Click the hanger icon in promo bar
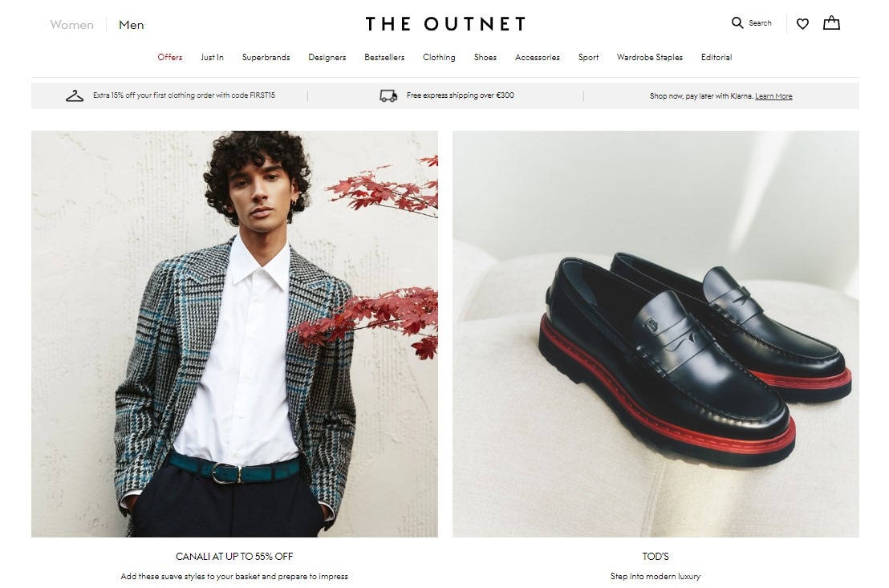This screenshot has width=889, height=588. [75, 95]
